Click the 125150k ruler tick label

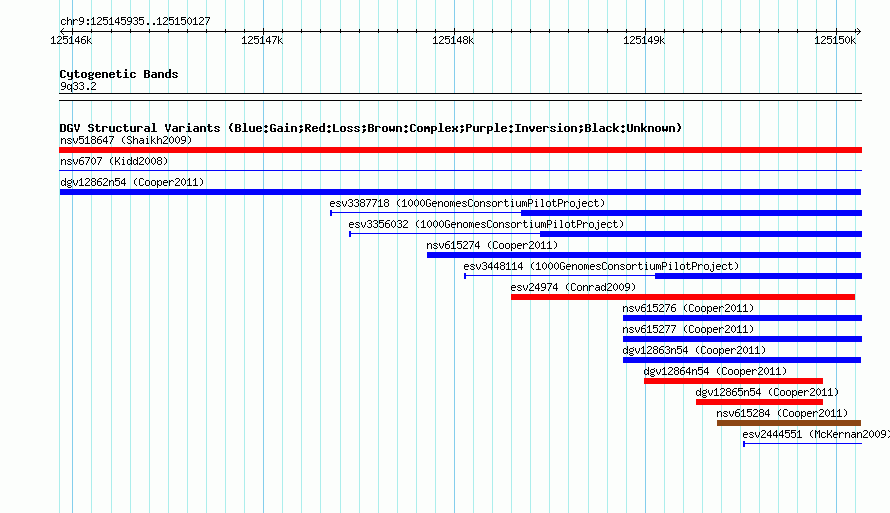point(835,40)
